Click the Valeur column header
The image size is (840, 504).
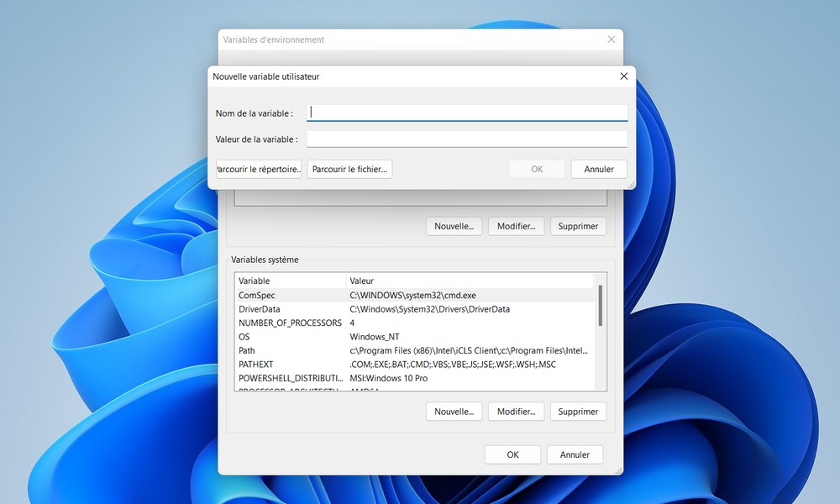(x=470, y=281)
